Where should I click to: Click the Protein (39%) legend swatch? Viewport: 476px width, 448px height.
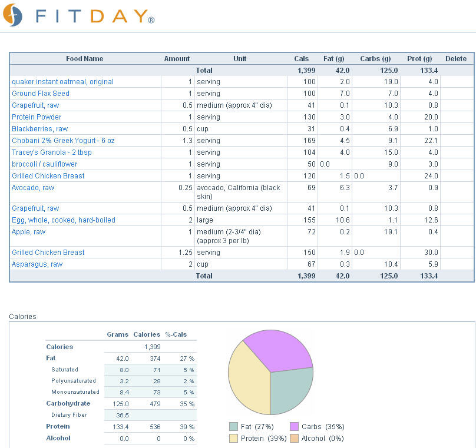[233, 439]
